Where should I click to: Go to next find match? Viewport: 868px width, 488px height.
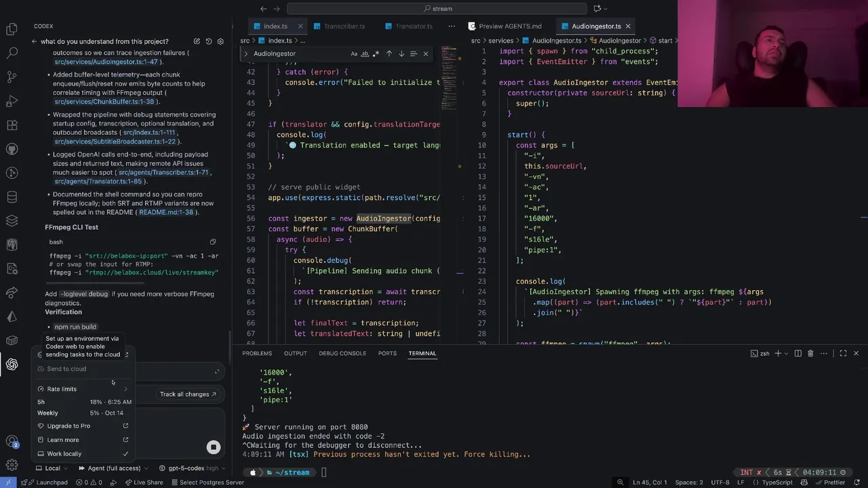pyautogui.click(x=401, y=54)
